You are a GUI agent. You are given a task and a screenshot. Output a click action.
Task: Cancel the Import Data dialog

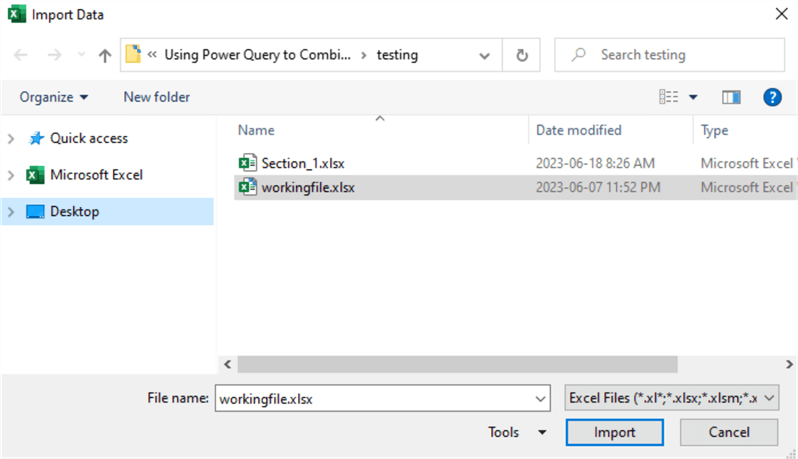click(729, 433)
